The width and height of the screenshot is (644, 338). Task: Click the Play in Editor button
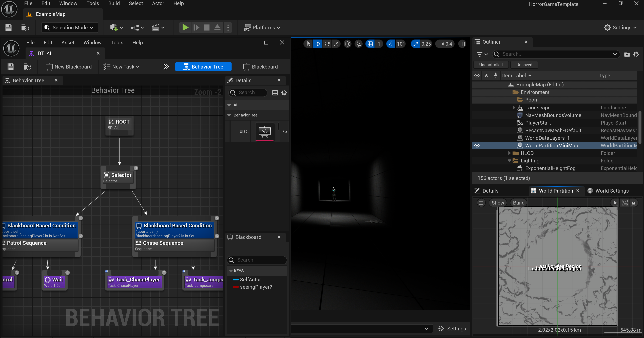pos(185,28)
